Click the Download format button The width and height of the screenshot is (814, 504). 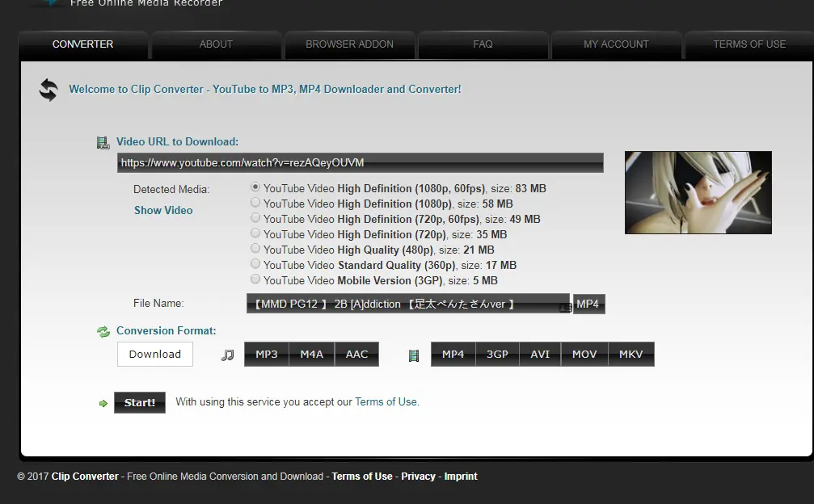pos(154,354)
